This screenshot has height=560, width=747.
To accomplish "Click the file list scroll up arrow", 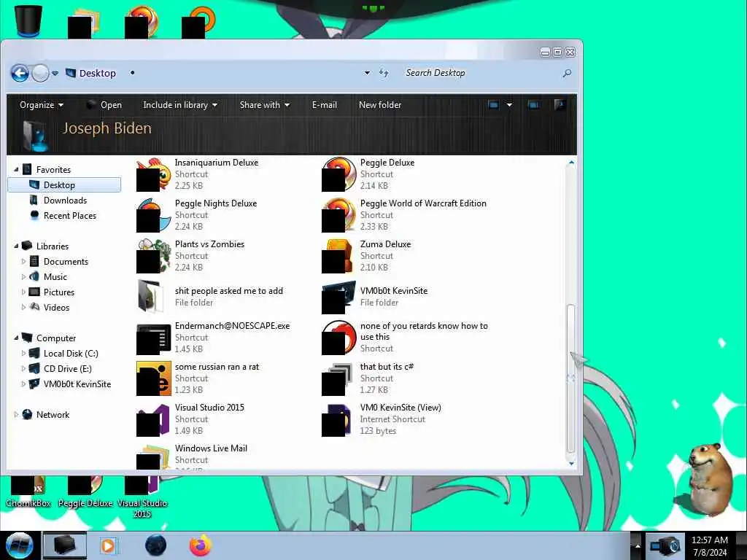I will point(571,163).
